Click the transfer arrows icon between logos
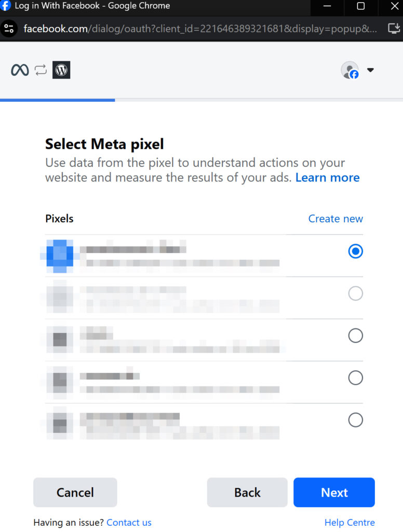The image size is (403, 532). [x=41, y=69]
